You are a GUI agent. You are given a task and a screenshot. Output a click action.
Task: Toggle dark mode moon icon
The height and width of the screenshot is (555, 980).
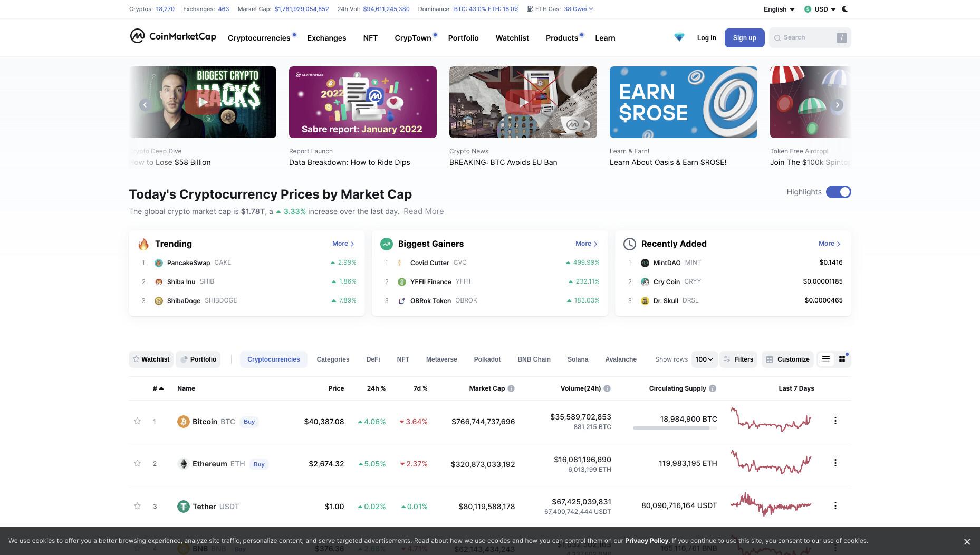coord(845,9)
